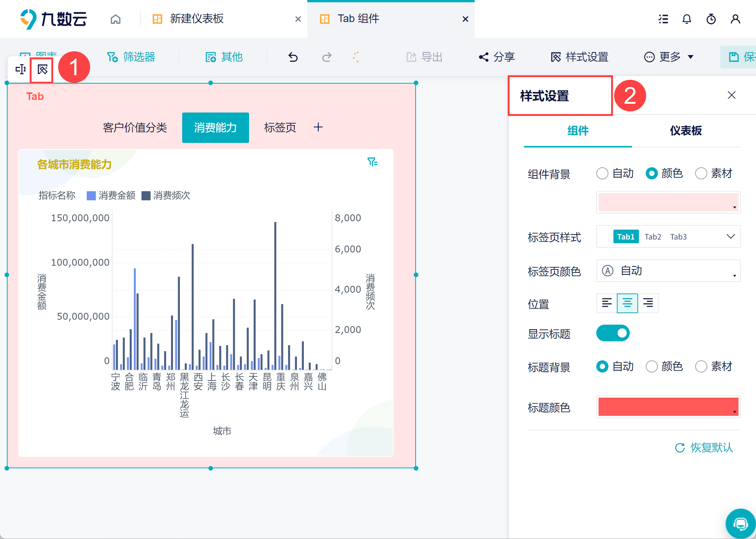Open the red 标题颜色 color swatch
The height and width of the screenshot is (539, 756).
coord(668,407)
